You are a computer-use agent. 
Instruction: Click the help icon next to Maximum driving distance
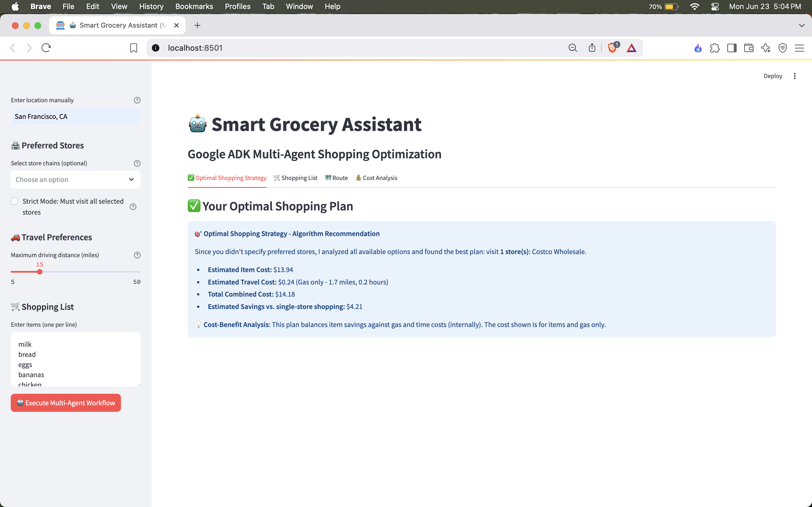(x=137, y=255)
